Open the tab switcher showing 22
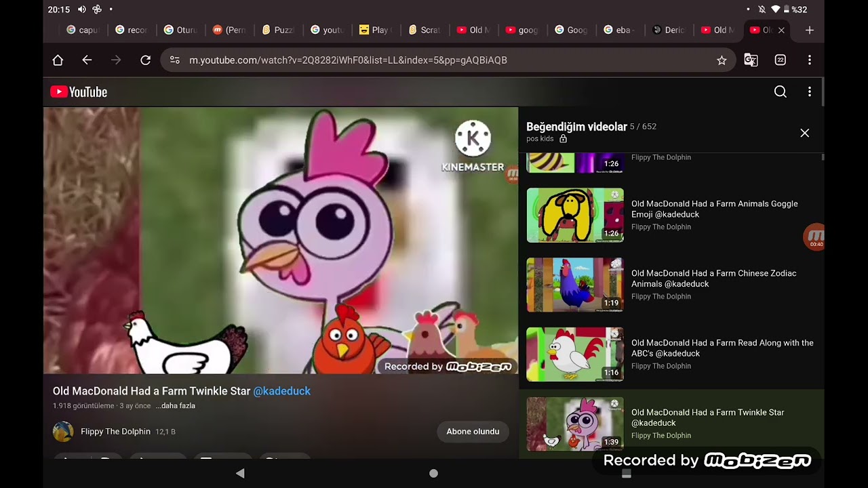This screenshot has width=868, height=488. (x=781, y=60)
